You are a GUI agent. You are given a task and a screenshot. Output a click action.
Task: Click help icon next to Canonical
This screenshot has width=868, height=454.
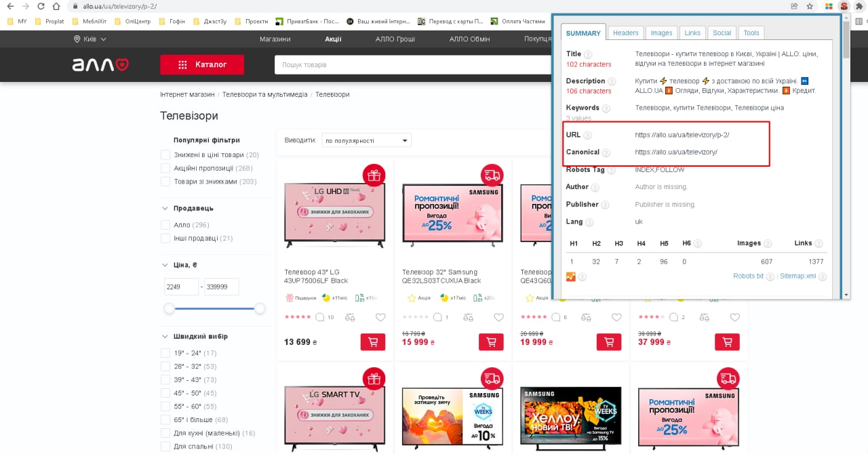pos(606,153)
